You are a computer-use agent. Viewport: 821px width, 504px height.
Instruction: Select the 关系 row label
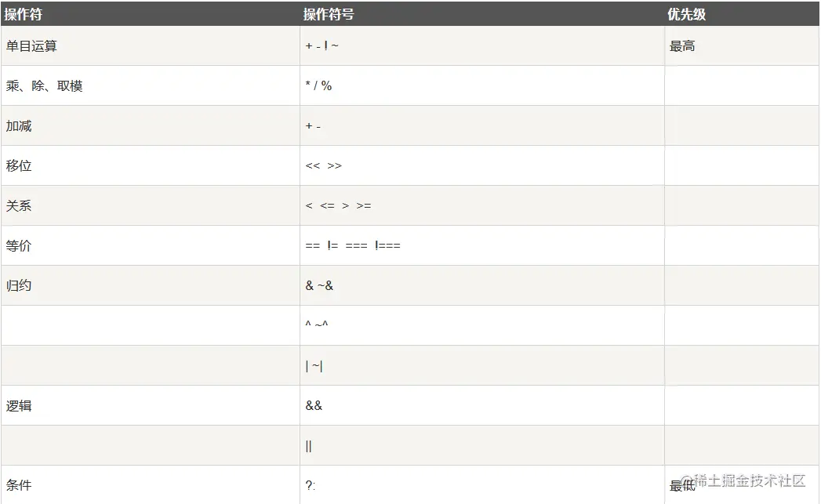[19, 206]
